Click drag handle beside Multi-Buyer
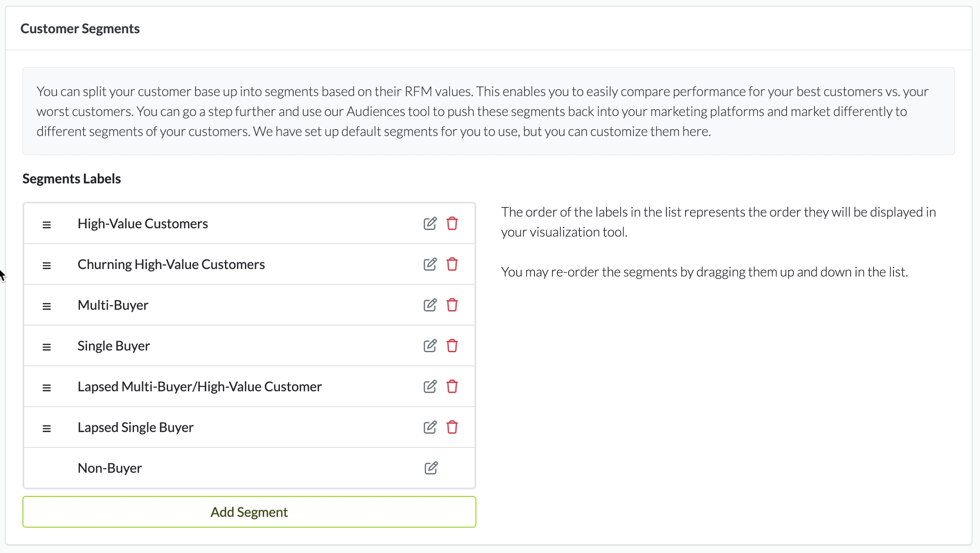 [47, 306]
